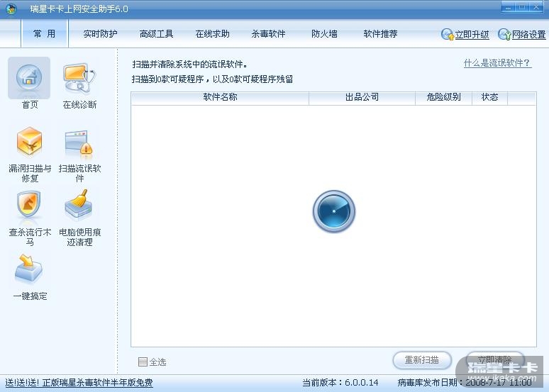Open 电脑使用痕迹清理 broom cleanup icon
The height and width of the screenshot is (392, 549).
79,205
